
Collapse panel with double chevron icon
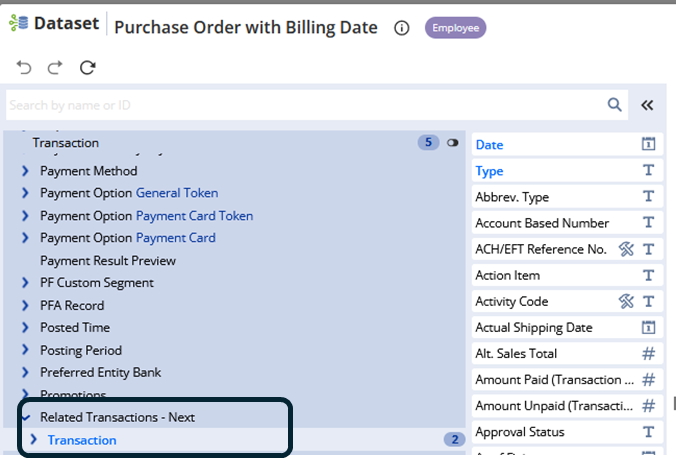pos(647,105)
